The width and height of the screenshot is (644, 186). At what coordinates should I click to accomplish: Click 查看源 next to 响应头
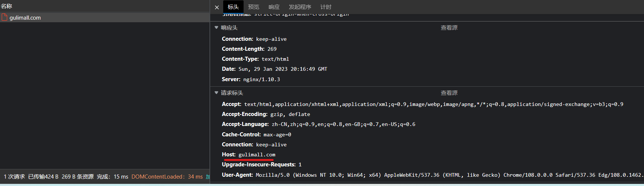point(449,28)
